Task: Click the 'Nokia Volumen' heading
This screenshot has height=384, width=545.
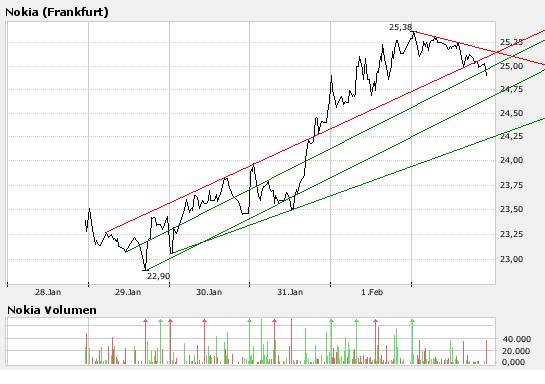Action: point(52,310)
